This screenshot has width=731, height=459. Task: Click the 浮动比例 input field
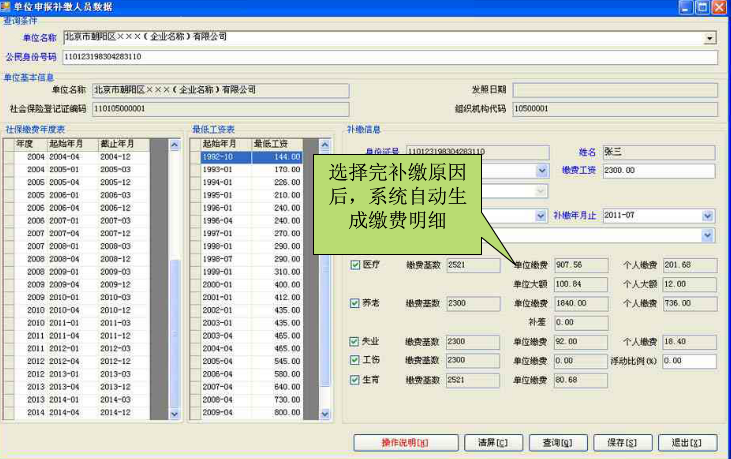689,361
